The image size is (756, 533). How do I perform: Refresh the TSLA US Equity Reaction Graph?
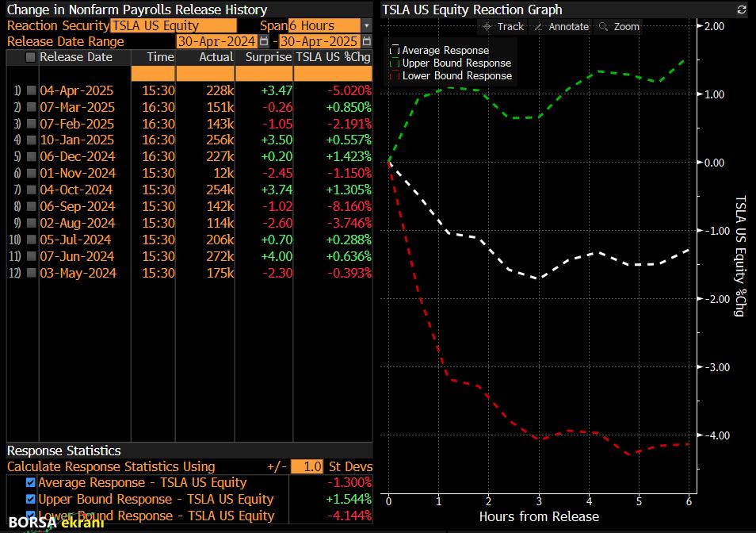tap(742, 10)
